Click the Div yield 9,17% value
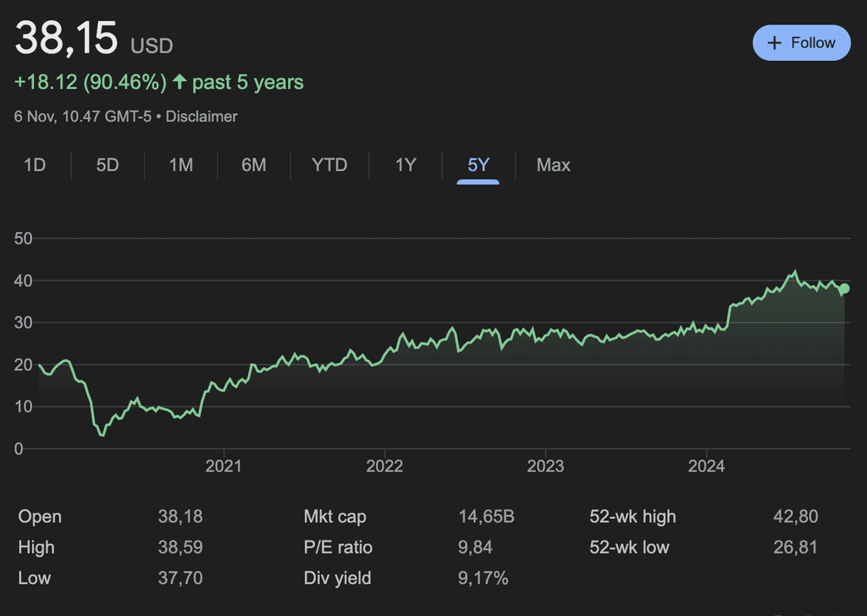 pyautogui.click(x=483, y=579)
